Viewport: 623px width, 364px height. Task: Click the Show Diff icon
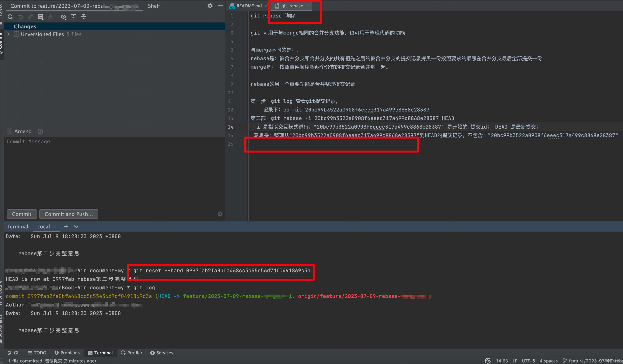[30, 17]
